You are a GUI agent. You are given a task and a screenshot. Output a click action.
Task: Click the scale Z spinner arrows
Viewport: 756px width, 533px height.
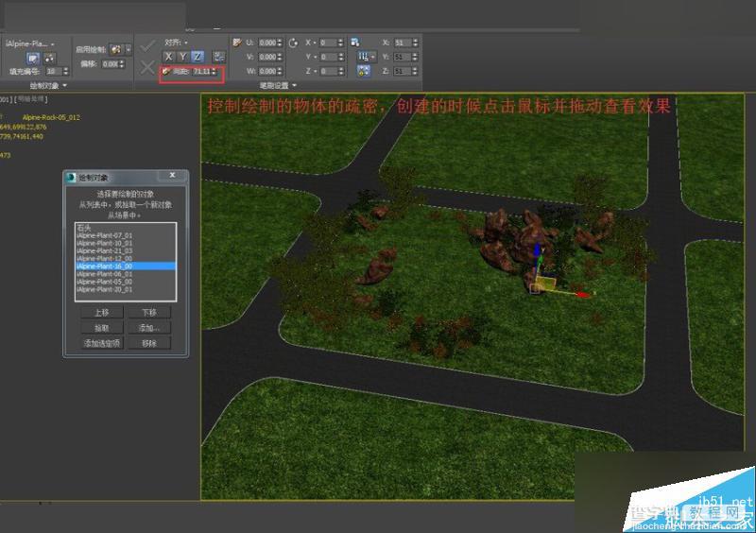[x=415, y=71]
